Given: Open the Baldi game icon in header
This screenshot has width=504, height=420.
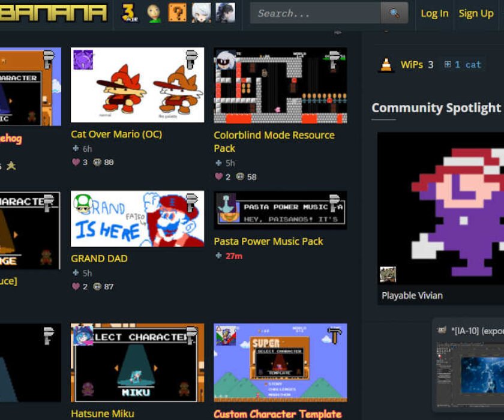Looking at the screenshot, I should tap(154, 13).
